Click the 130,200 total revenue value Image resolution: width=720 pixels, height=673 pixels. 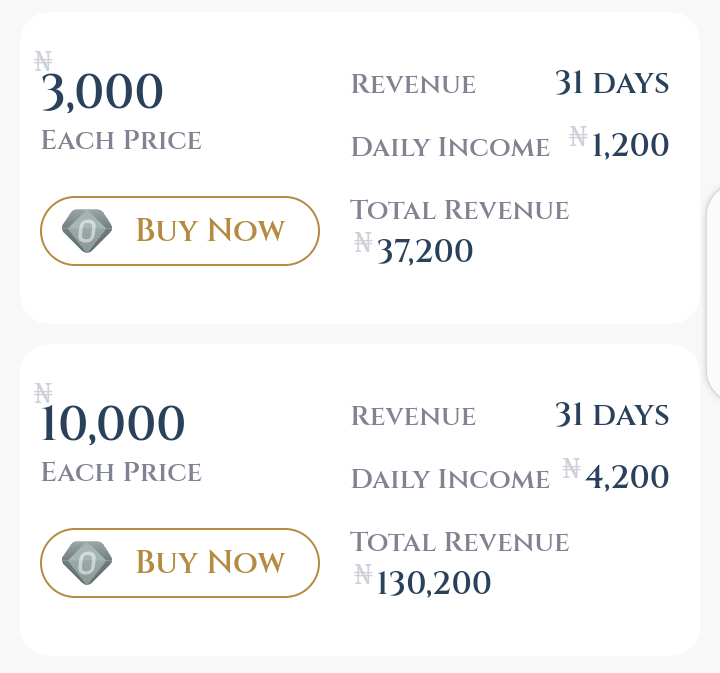coord(433,583)
